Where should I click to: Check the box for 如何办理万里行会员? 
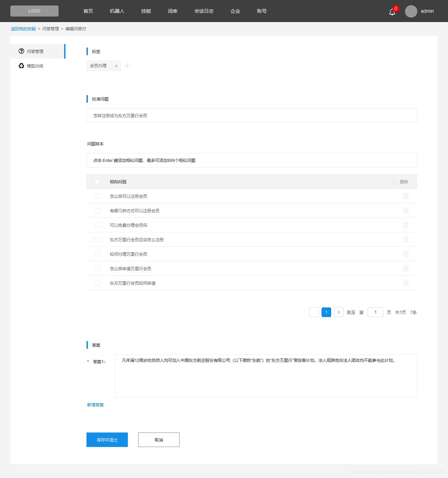(x=97, y=254)
